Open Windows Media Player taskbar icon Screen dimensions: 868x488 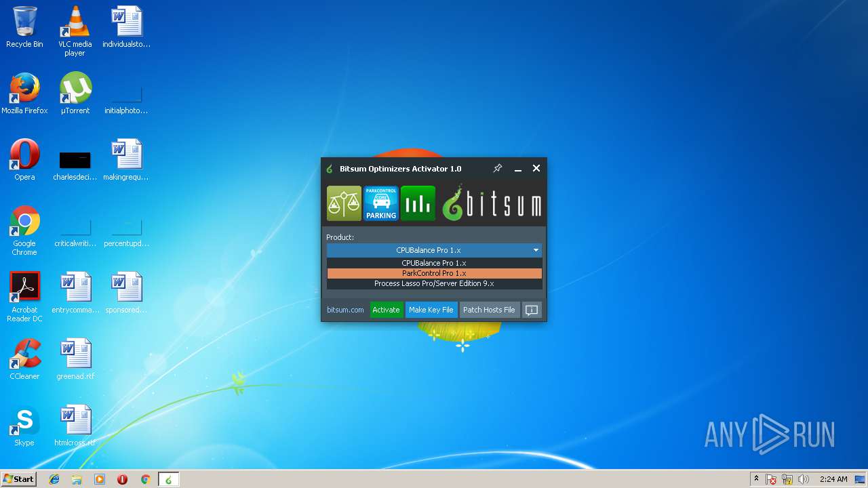click(100, 479)
